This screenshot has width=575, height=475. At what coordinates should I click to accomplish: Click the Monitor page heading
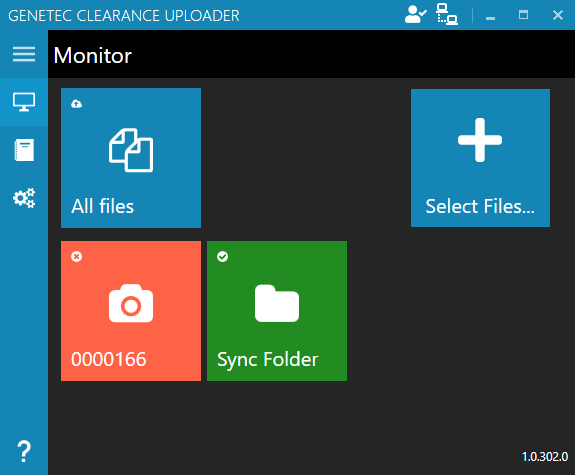92,55
